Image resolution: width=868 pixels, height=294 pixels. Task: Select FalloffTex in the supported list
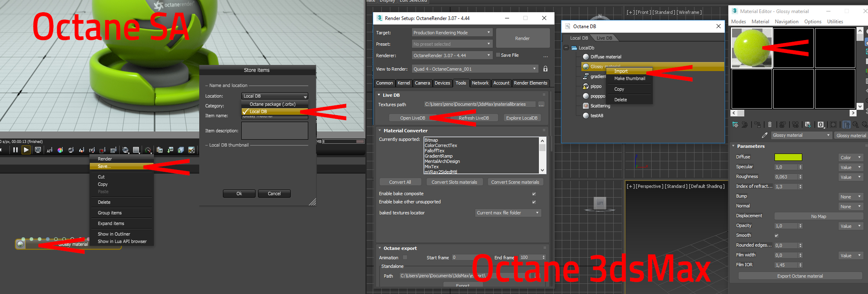point(434,151)
